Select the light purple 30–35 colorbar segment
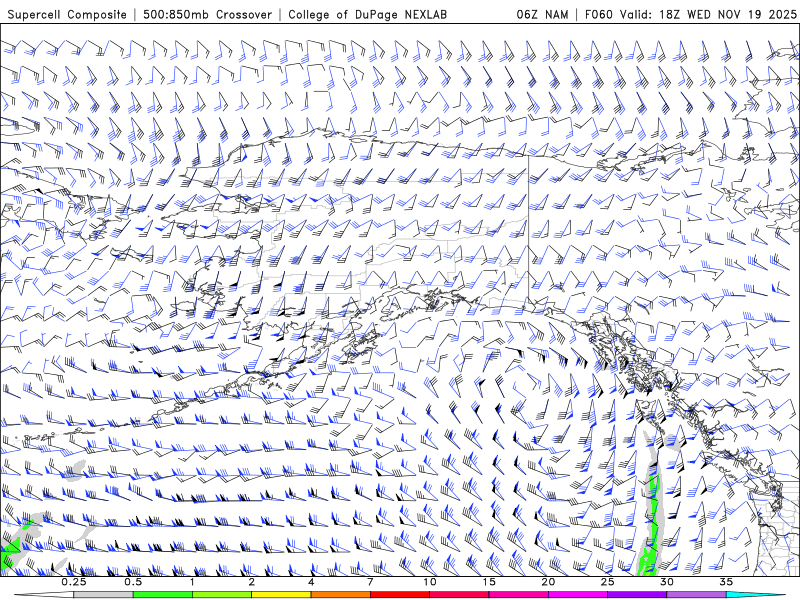 [696, 595]
